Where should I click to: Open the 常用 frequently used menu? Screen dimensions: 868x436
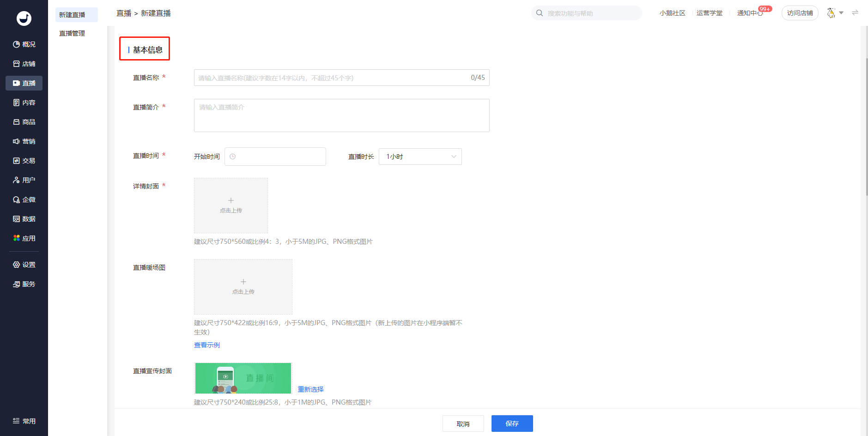[x=24, y=421]
